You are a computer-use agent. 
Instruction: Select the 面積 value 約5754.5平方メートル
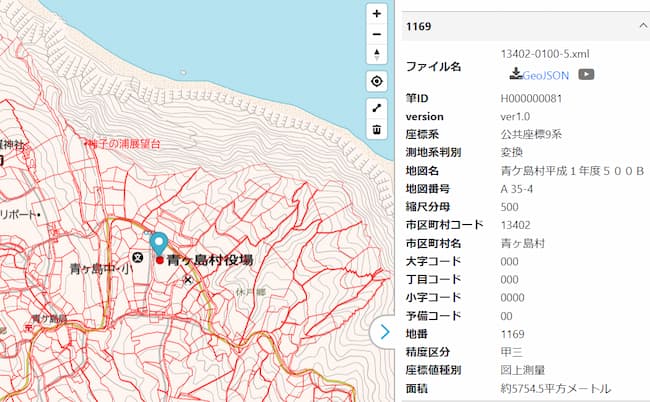click(555, 388)
